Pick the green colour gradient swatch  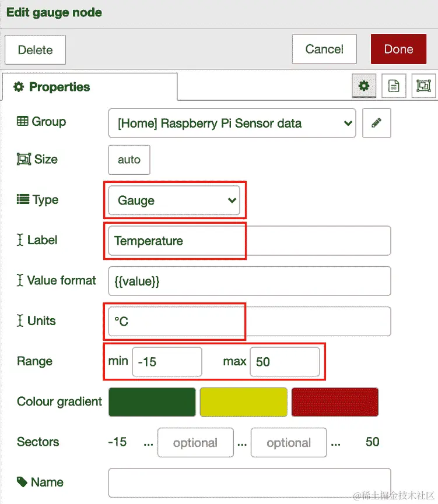tap(152, 402)
